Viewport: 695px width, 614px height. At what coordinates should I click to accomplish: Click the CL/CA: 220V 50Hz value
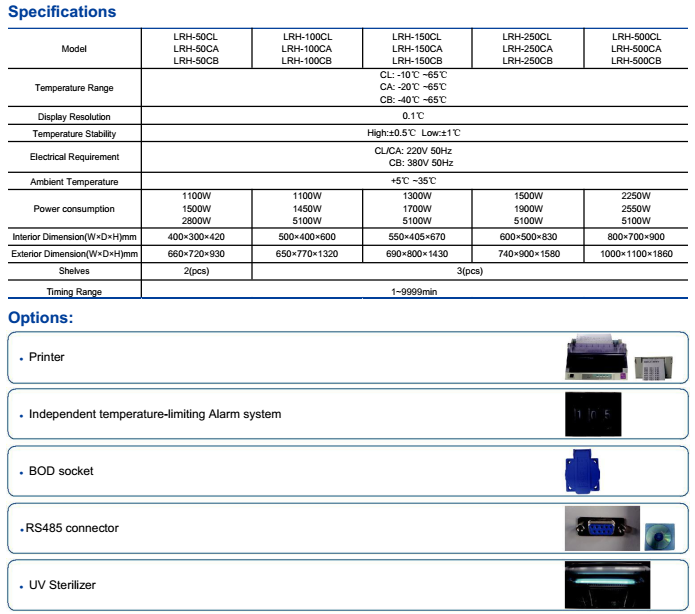pos(413,151)
